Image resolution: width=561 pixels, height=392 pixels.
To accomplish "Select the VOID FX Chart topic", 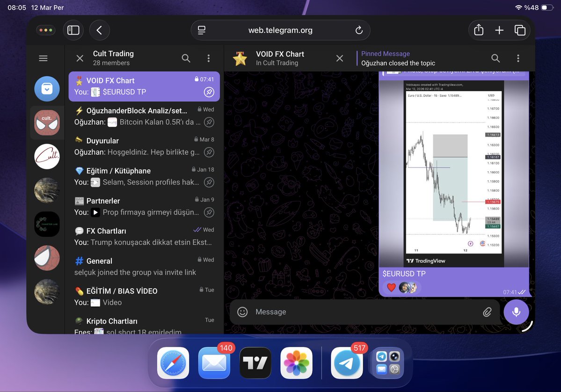I will coord(144,87).
